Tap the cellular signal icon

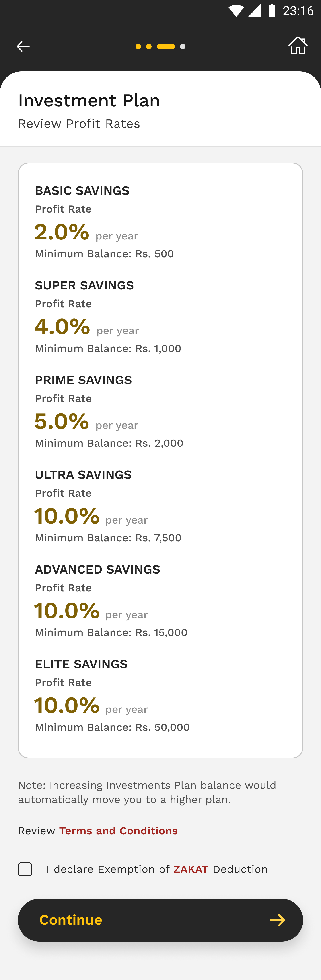click(254, 11)
